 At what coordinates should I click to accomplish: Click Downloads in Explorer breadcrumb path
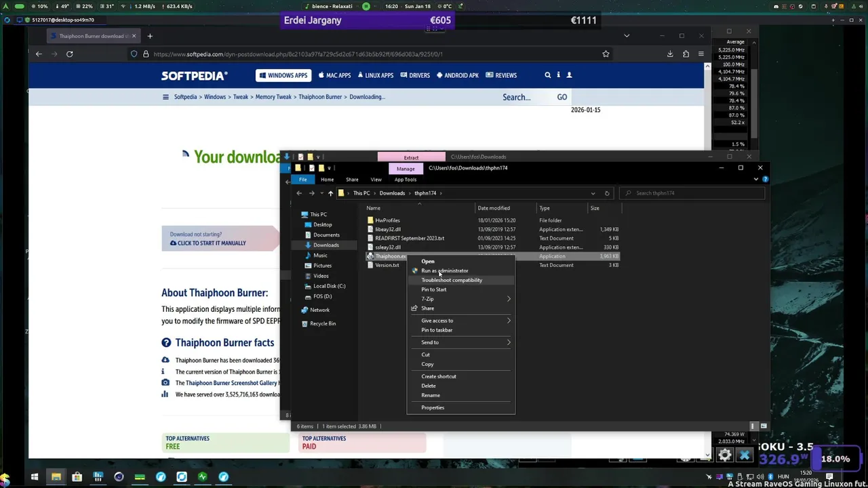tap(392, 193)
